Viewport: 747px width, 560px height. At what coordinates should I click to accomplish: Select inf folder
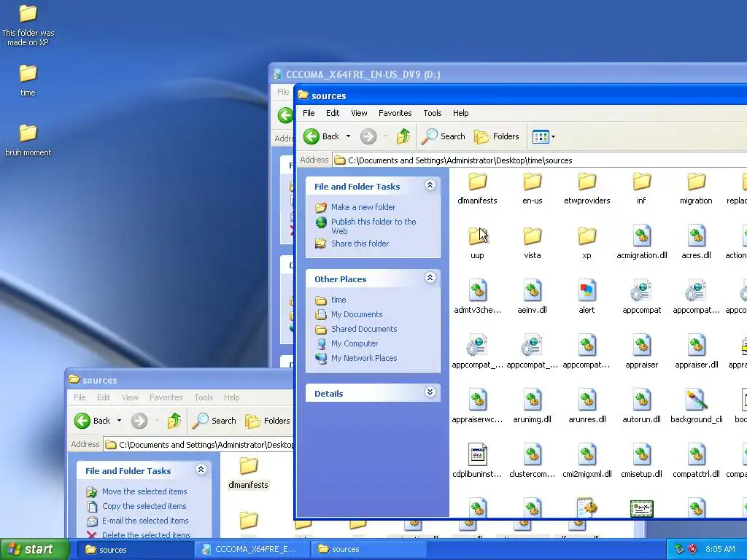coord(642,189)
